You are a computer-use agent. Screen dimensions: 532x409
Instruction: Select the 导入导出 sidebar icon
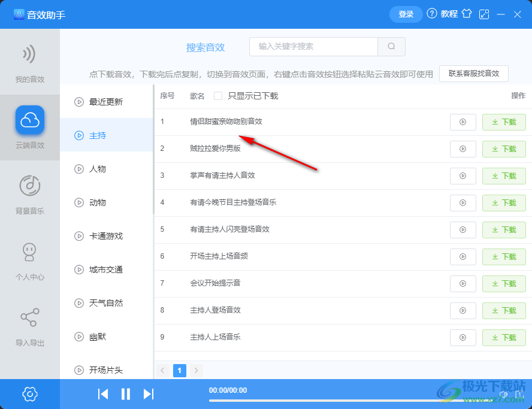[x=30, y=325]
